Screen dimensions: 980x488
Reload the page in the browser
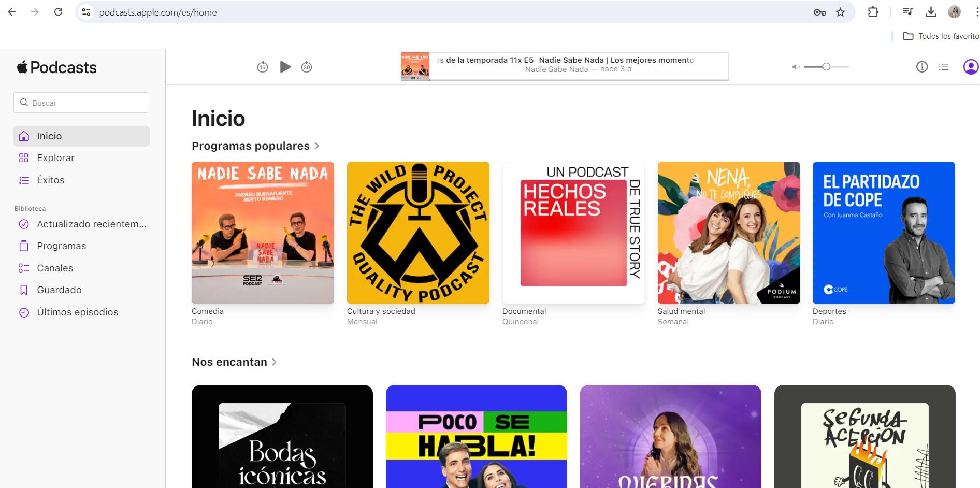point(59,12)
